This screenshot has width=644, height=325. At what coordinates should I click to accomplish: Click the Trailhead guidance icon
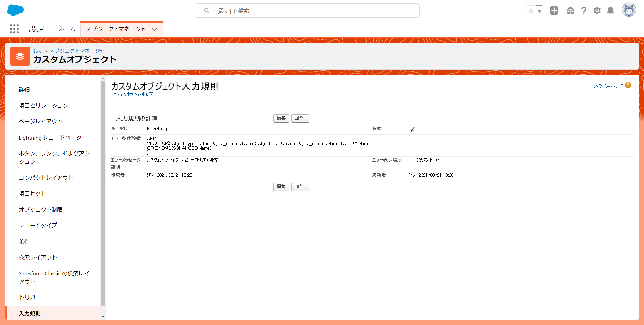(x=570, y=11)
